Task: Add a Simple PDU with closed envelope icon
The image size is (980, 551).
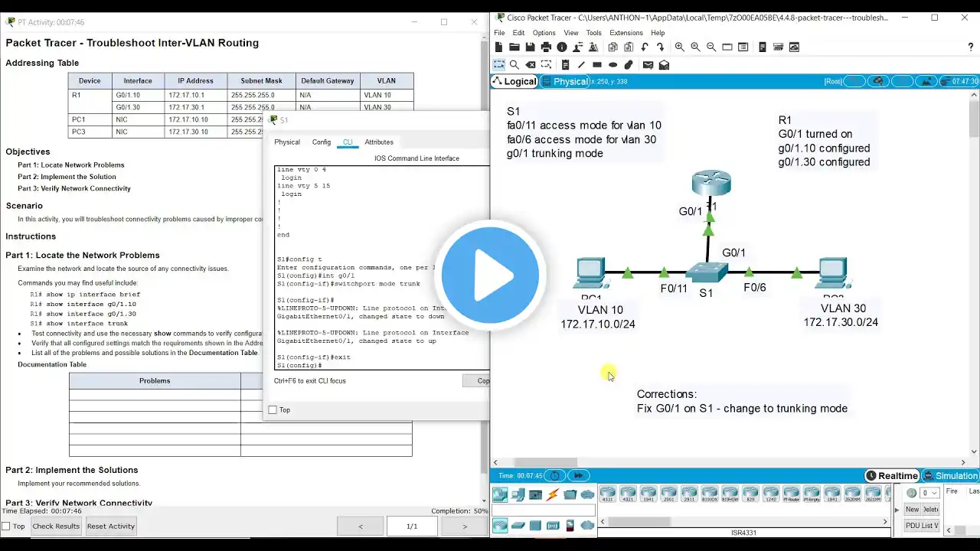Action: [x=648, y=65]
